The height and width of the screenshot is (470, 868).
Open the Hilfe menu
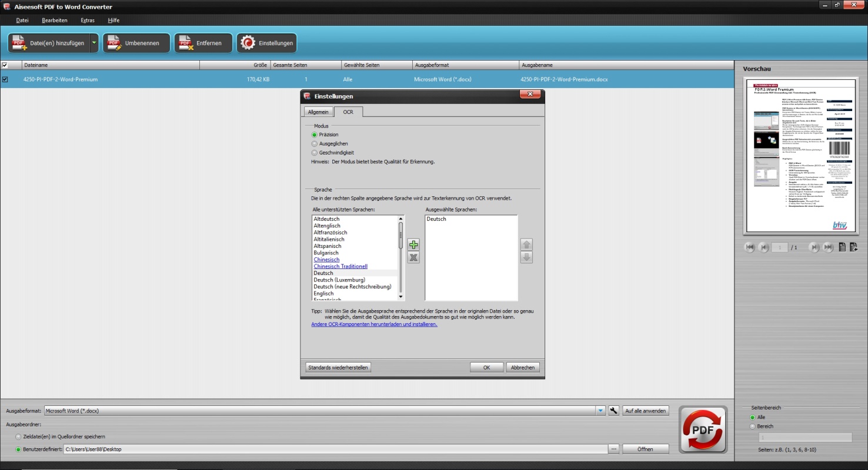113,20
